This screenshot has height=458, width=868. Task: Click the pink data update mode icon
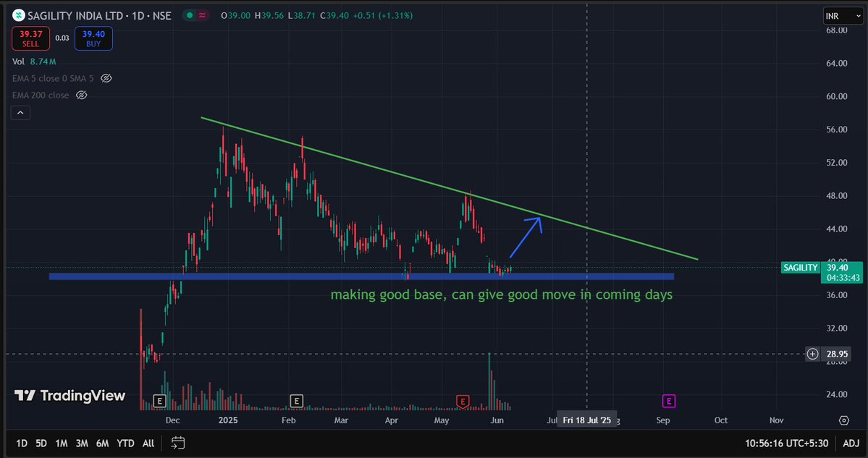point(203,15)
